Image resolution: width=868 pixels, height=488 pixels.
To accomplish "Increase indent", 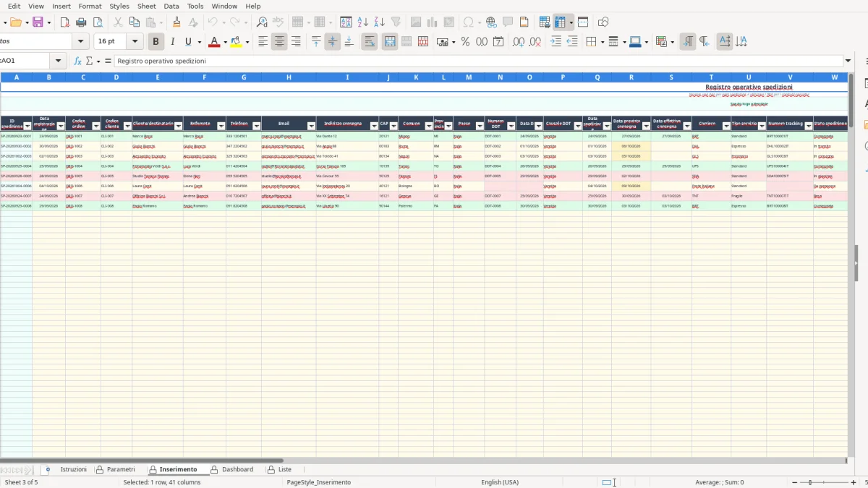I will [556, 42].
